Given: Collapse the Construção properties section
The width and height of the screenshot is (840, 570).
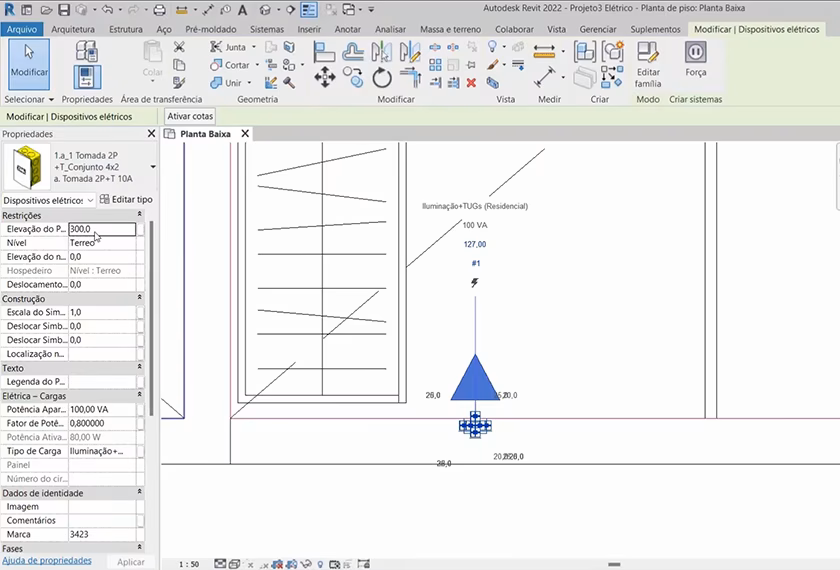Looking at the screenshot, I should [x=139, y=299].
